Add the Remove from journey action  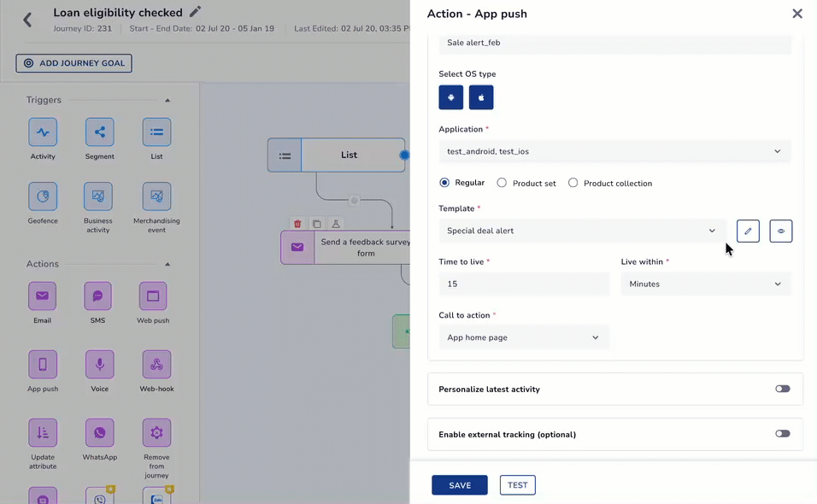[156, 432]
